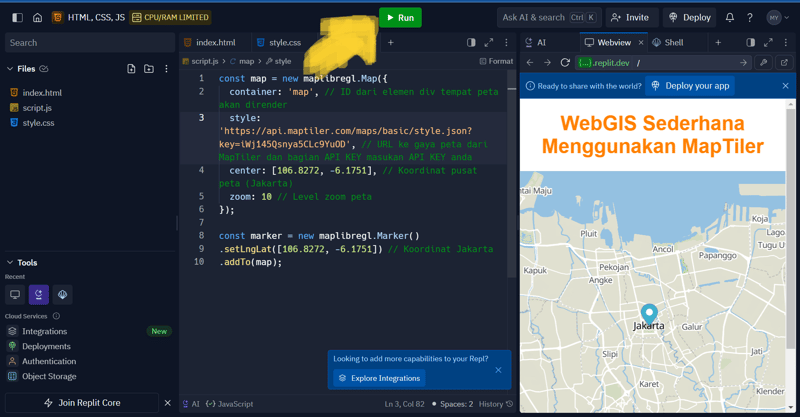This screenshot has height=417, width=800.
Task: Go forward in Webview browser
Action: 547,63
